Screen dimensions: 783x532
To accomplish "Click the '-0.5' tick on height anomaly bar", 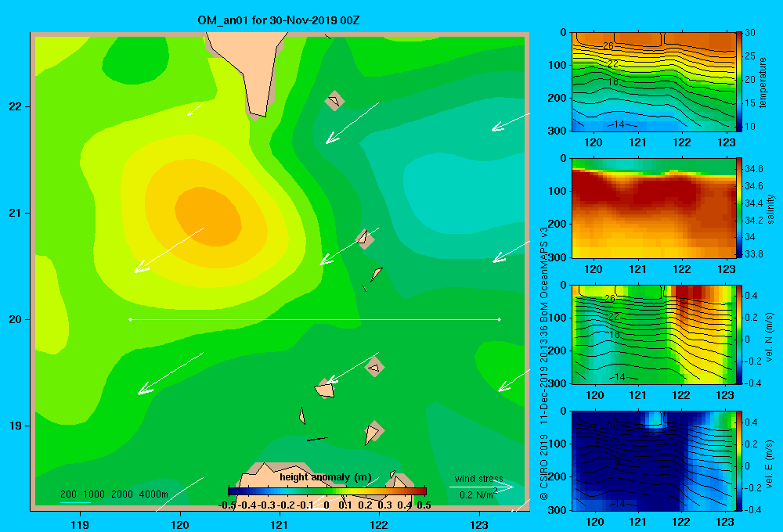I will 227,505.
